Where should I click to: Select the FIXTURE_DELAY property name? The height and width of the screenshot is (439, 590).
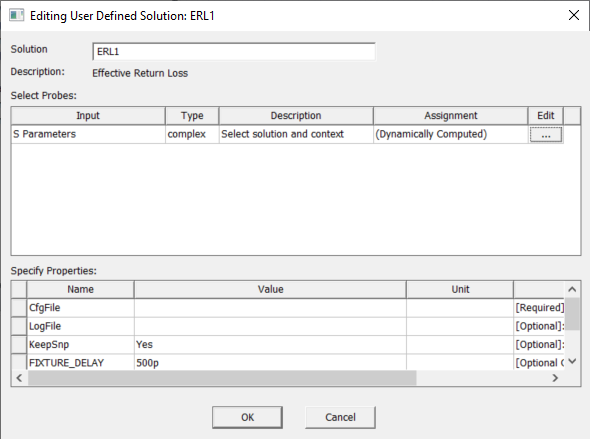81,362
